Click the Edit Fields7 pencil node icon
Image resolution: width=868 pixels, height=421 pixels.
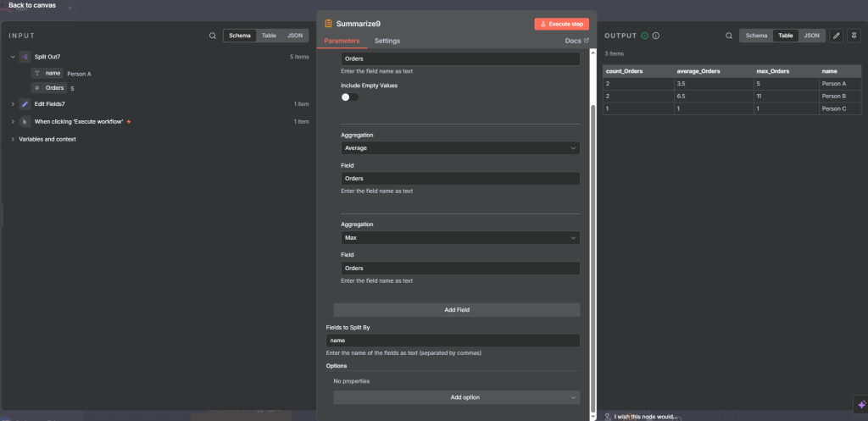(x=25, y=104)
